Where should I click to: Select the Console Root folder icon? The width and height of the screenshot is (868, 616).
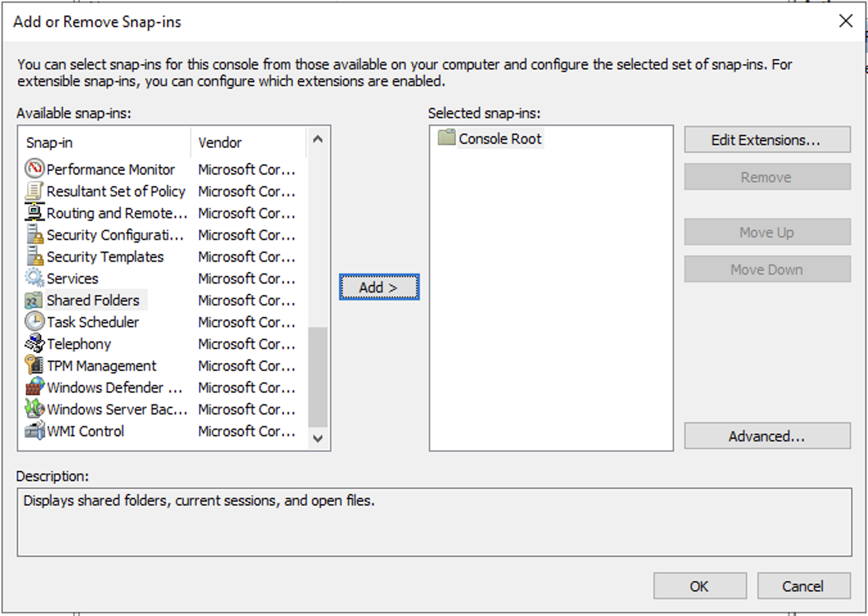pos(446,138)
